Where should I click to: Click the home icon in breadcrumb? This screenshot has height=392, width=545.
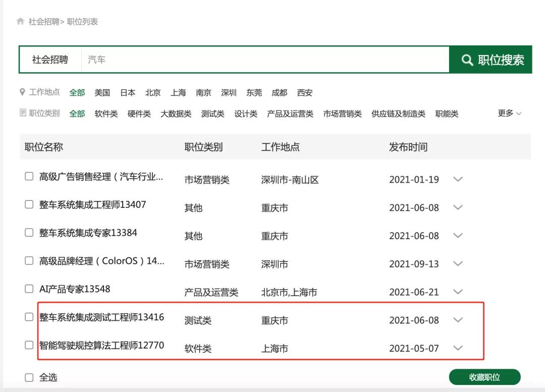[x=21, y=21]
